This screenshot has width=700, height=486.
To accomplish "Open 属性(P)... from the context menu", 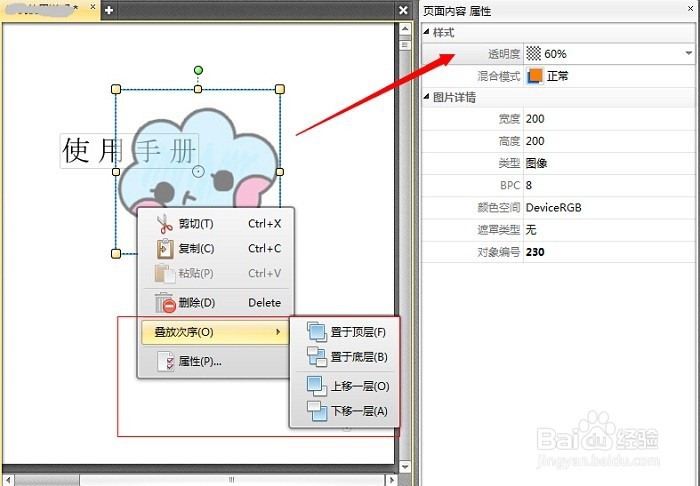I will click(217, 361).
